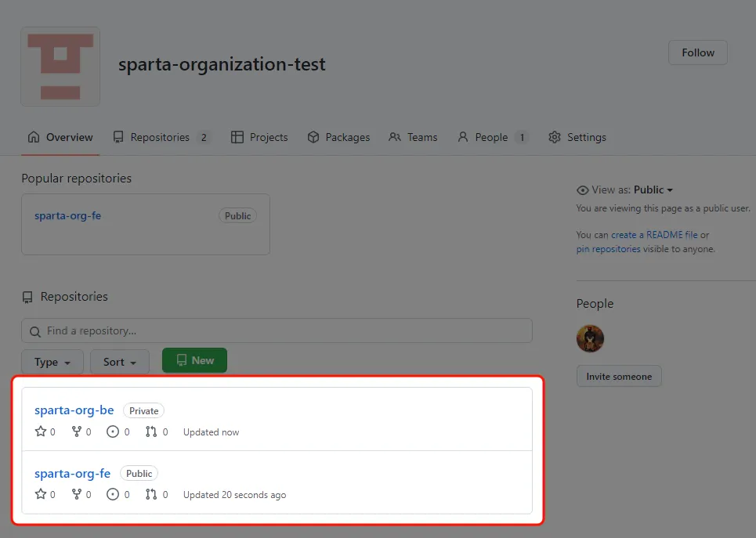
Task: Click the eye icon beside View as
Action: [582, 190]
